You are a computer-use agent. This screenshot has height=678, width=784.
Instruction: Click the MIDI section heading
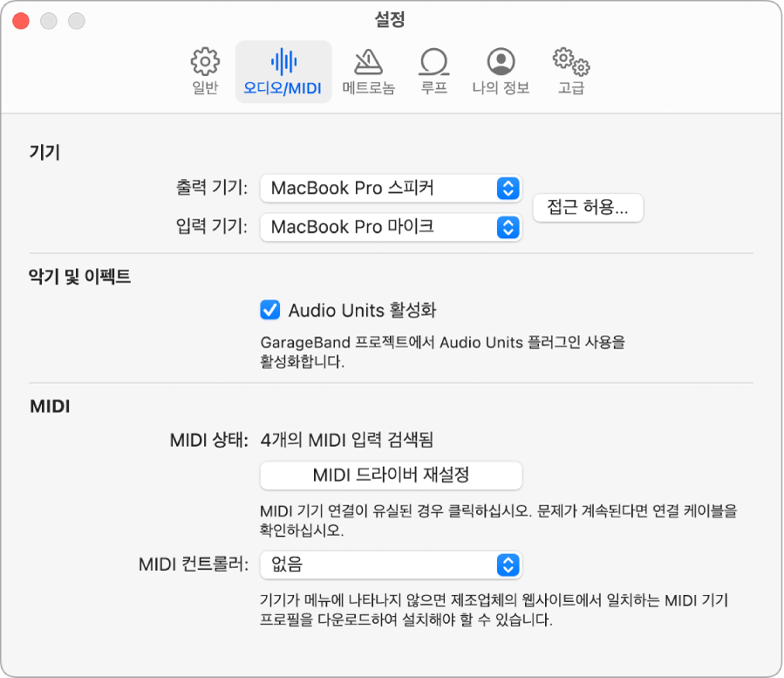(50, 407)
